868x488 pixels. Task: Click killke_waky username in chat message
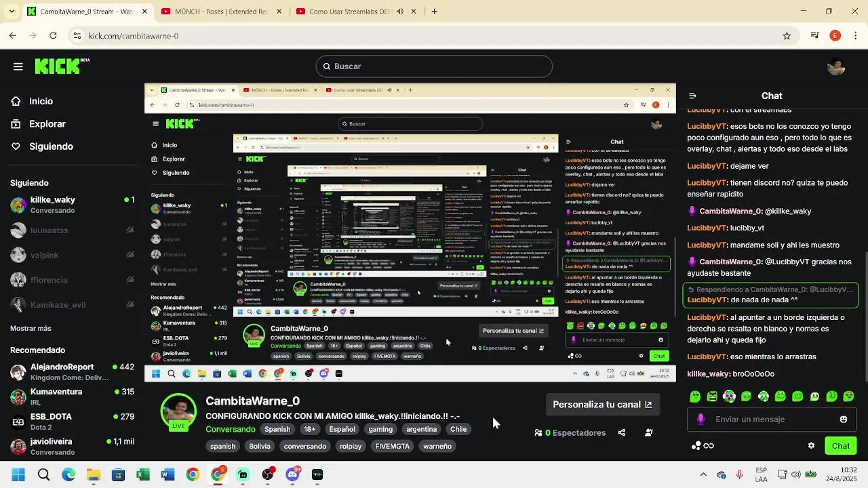(708, 374)
